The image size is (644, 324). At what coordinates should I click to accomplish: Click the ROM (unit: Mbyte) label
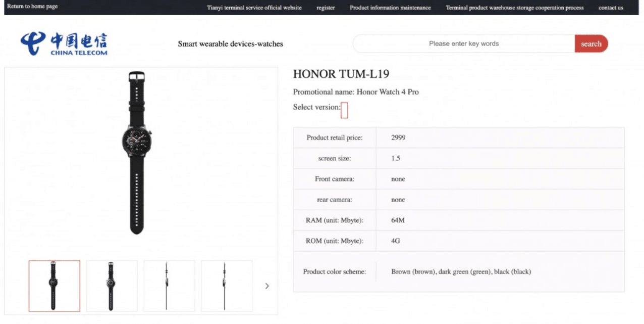pyautogui.click(x=335, y=241)
